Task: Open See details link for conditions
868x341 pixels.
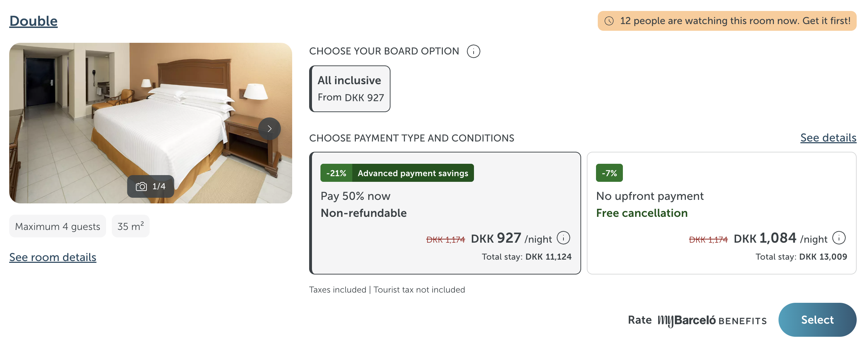Action: click(x=828, y=138)
